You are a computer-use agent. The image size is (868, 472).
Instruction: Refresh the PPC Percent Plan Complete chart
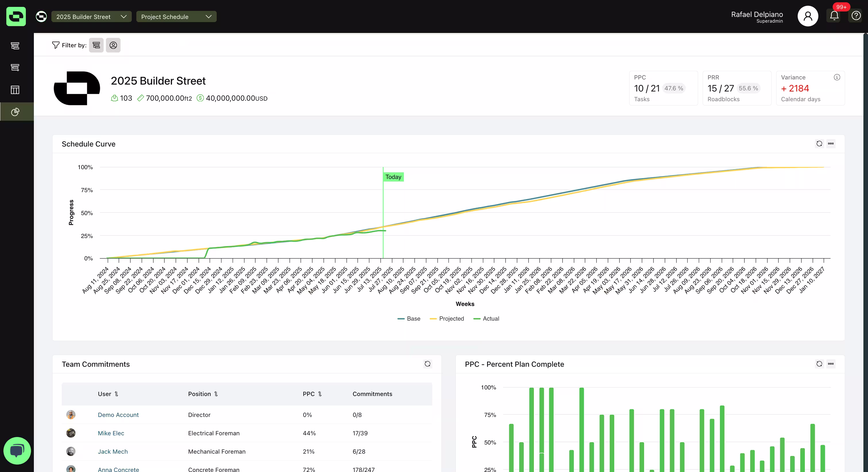click(819, 364)
